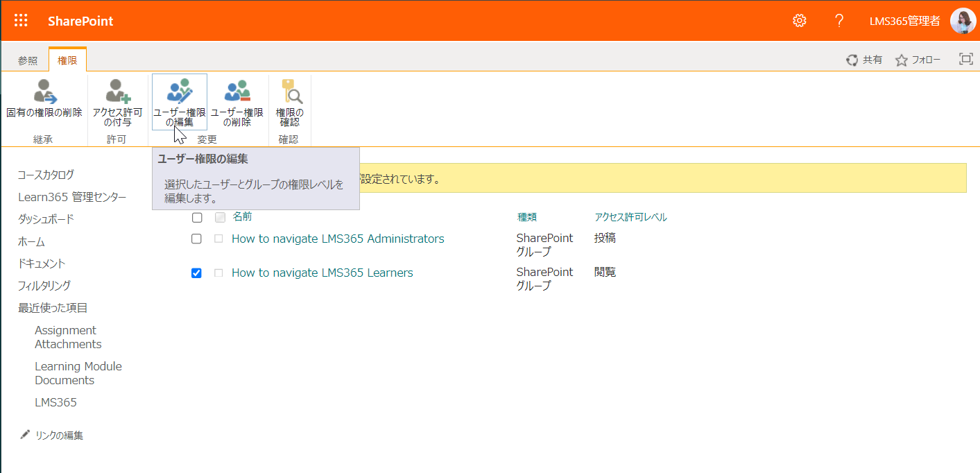Screen dimensions: 980x473
Task: Click the 共有 share icon
Action: tap(852, 60)
